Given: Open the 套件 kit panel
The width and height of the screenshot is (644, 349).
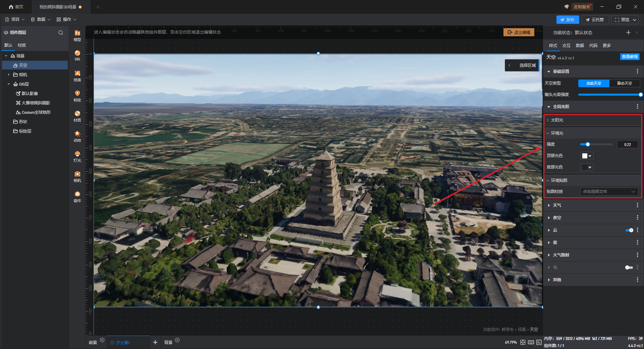Looking at the screenshot, I should point(77,197).
